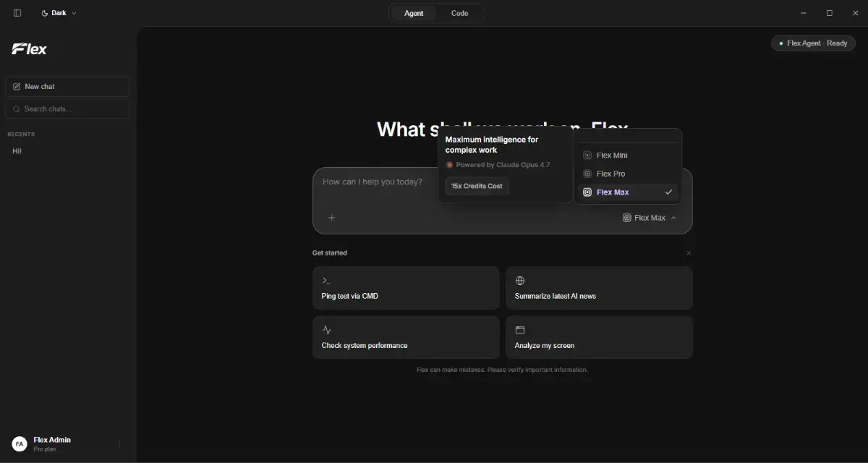Click the magnifier icon in search box

(x=17, y=109)
